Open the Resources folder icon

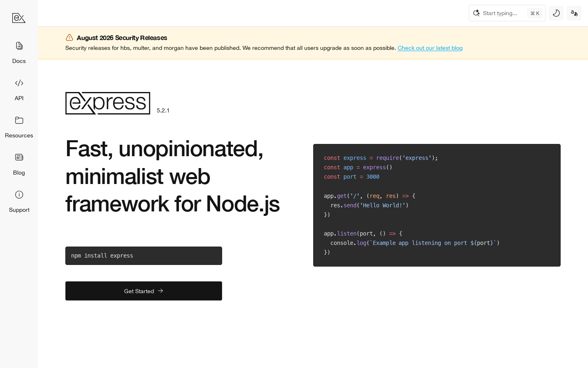pyautogui.click(x=19, y=120)
